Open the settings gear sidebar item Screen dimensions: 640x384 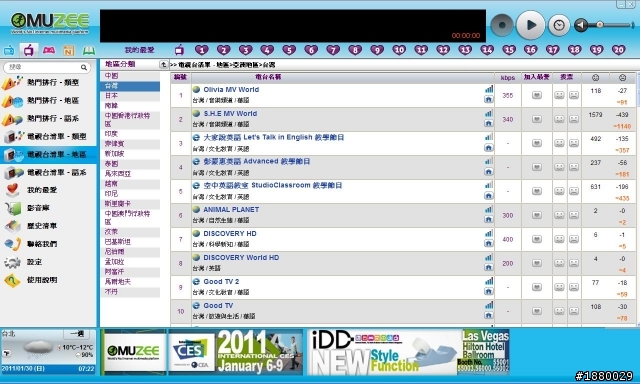point(48,262)
